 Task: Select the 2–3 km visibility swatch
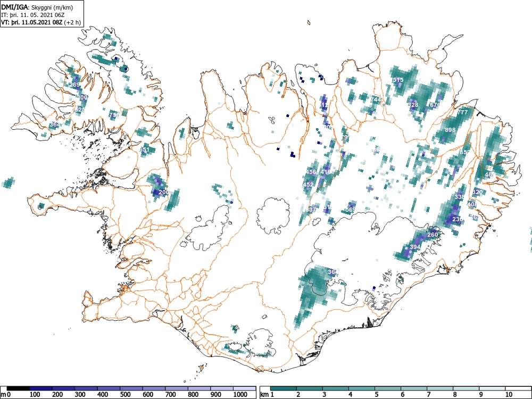point(310,388)
